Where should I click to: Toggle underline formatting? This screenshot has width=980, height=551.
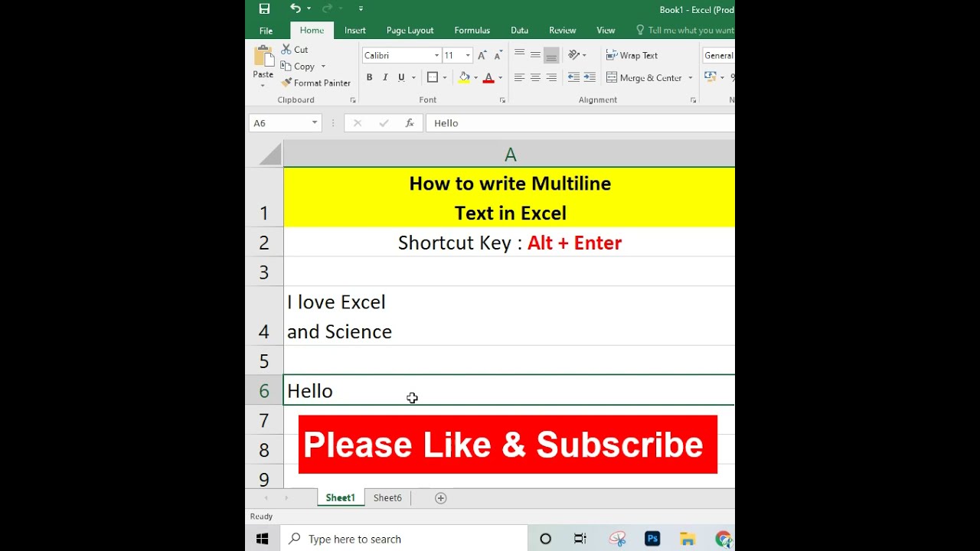tap(400, 77)
